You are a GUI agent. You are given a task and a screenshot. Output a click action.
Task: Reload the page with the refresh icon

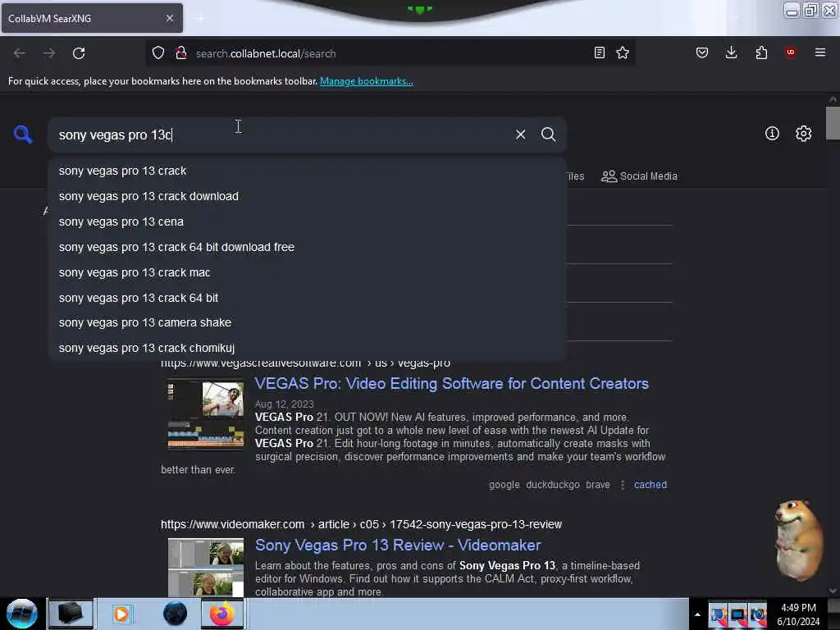coord(79,53)
